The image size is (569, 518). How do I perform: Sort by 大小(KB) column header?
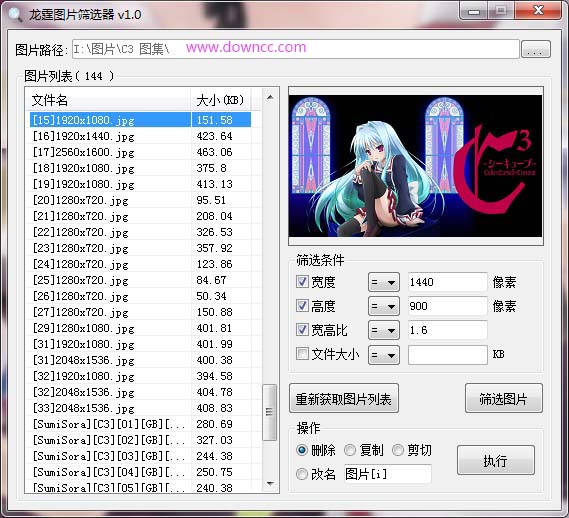pyautogui.click(x=221, y=100)
